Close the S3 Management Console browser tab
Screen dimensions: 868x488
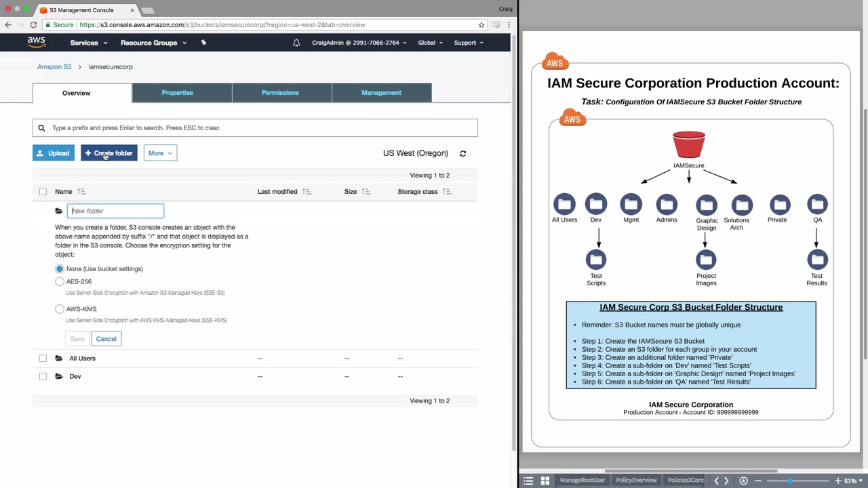point(132,10)
